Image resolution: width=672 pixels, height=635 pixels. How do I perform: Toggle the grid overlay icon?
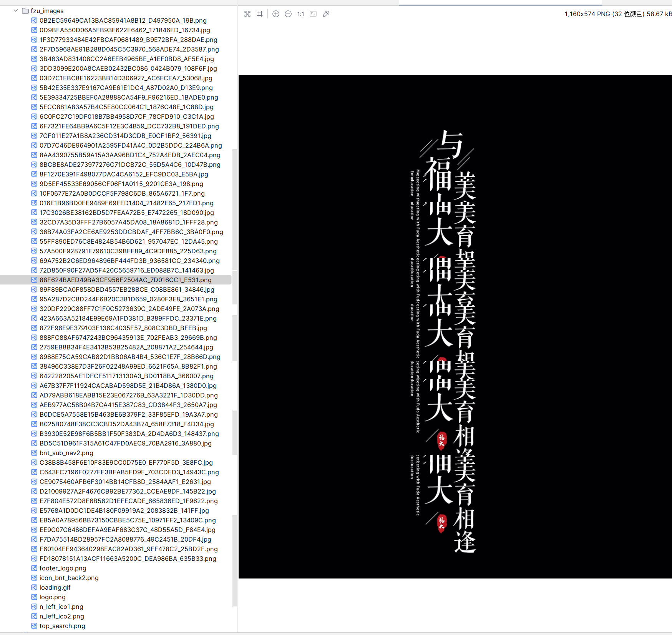(x=260, y=14)
